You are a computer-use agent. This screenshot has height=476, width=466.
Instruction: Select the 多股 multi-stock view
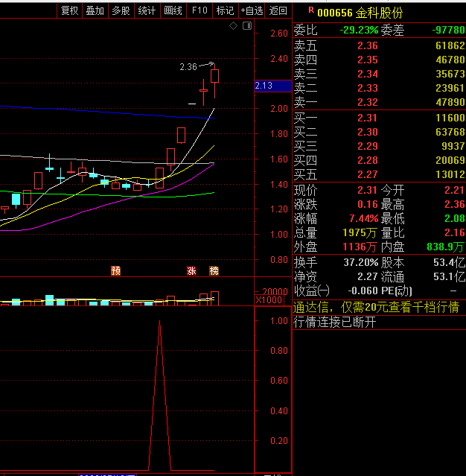pyautogui.click(x=121, y=11)
